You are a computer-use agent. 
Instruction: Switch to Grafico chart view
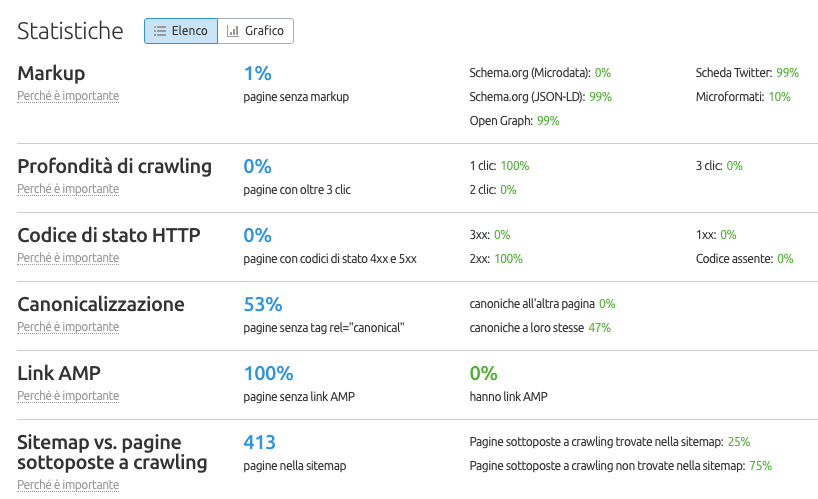255,31
